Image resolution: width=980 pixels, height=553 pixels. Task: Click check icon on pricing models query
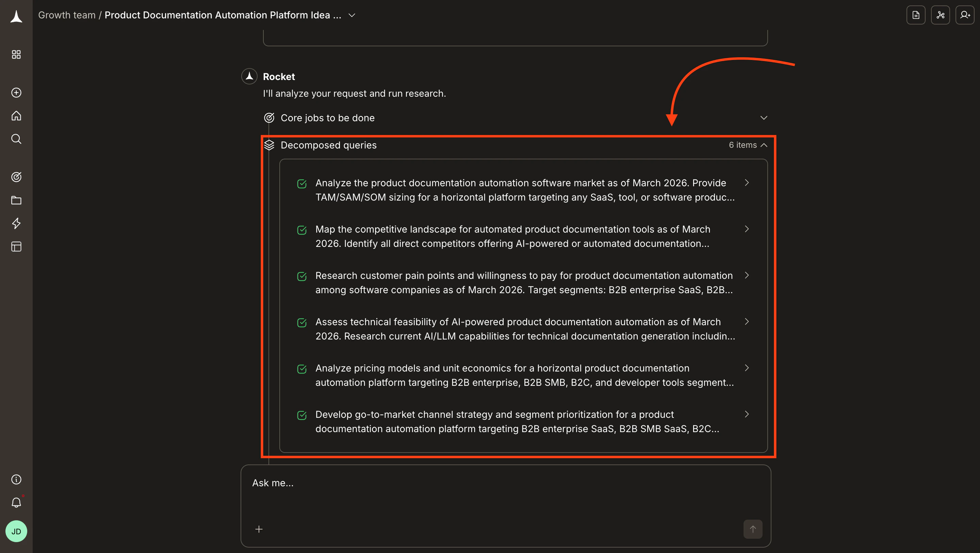(302, 369)
